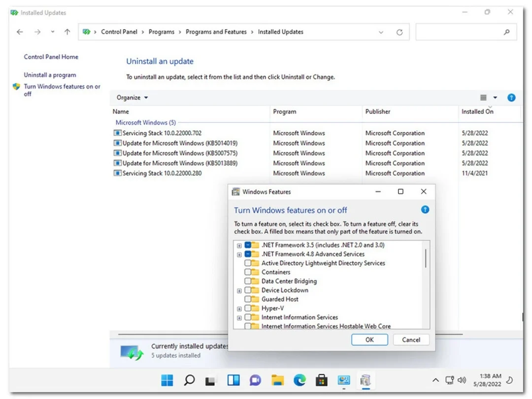Open Microsoft Edge from the taskbar
Screen dimensions: 532x399
coord(299,380)
